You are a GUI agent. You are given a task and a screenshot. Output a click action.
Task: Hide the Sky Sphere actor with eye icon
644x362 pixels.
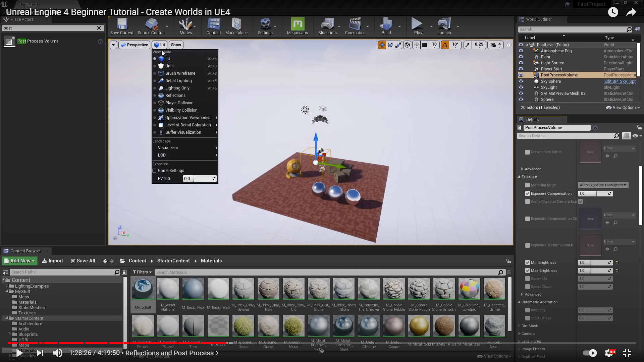pos(521,81)
